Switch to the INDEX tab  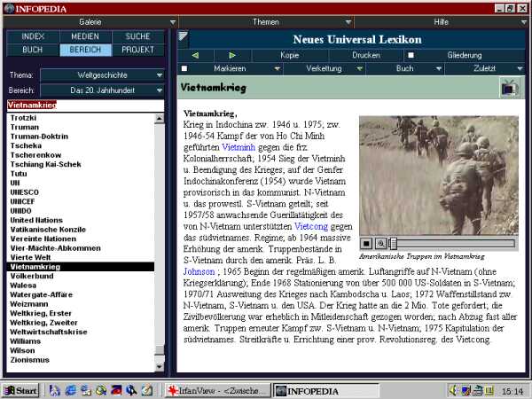tap(33, 36)
